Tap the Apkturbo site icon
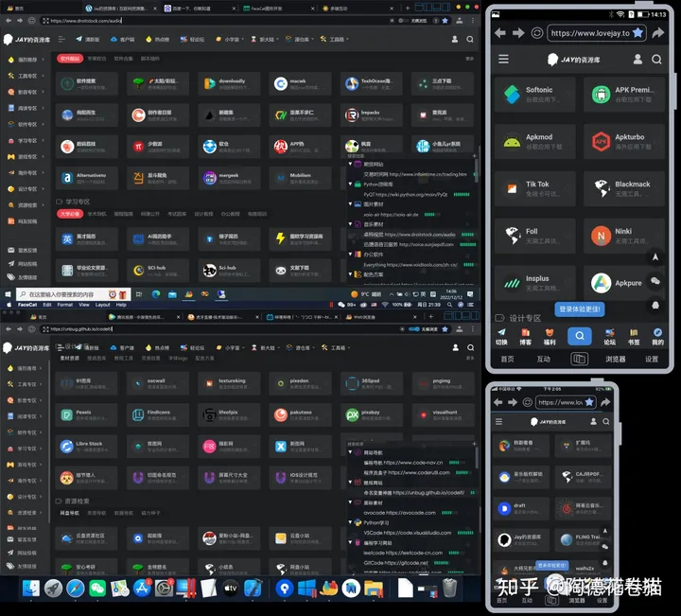Viewport: 681px width, 616px height. pos(600,142)
